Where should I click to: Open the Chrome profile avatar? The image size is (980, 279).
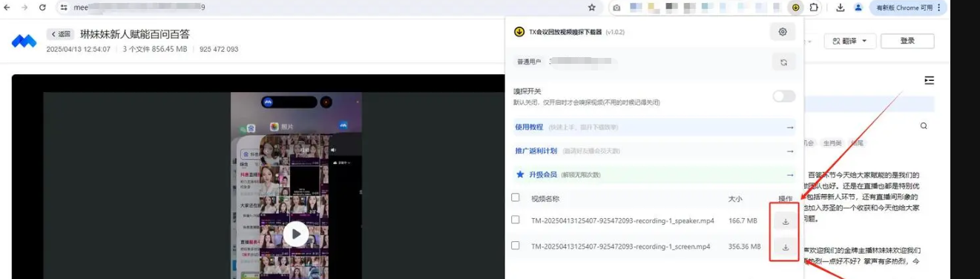coord(858,7)
